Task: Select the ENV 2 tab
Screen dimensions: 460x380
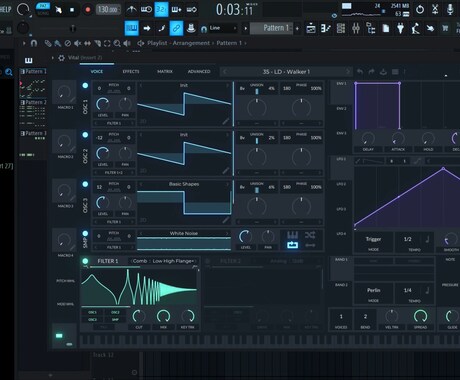Action: click(341, 109)
